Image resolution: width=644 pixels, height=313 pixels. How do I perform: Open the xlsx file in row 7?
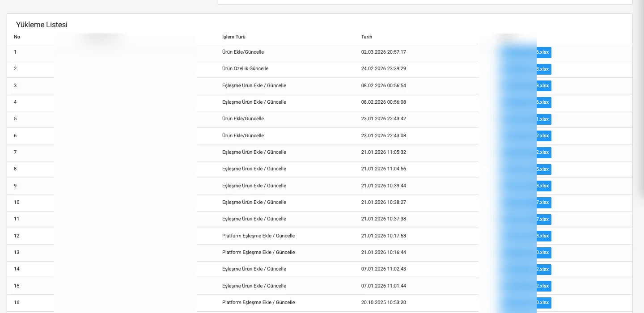click(x=543, y=152)
